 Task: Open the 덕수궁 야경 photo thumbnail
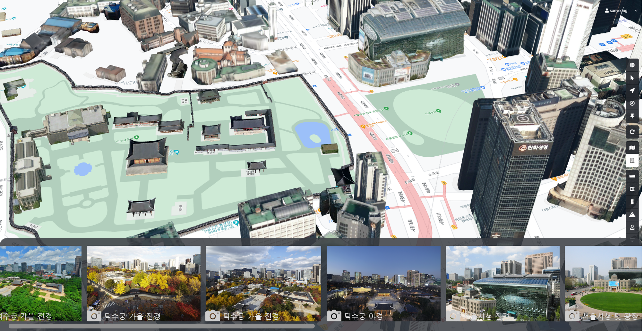click(383, 284)
